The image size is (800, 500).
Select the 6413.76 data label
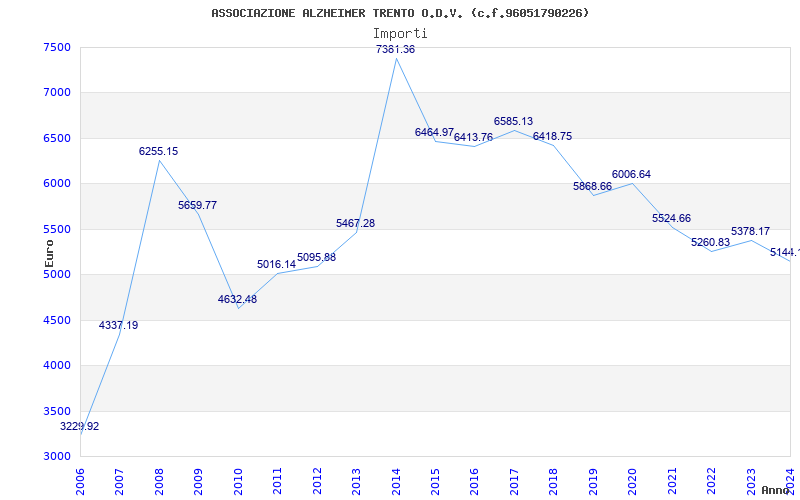[x=473, y=137]
